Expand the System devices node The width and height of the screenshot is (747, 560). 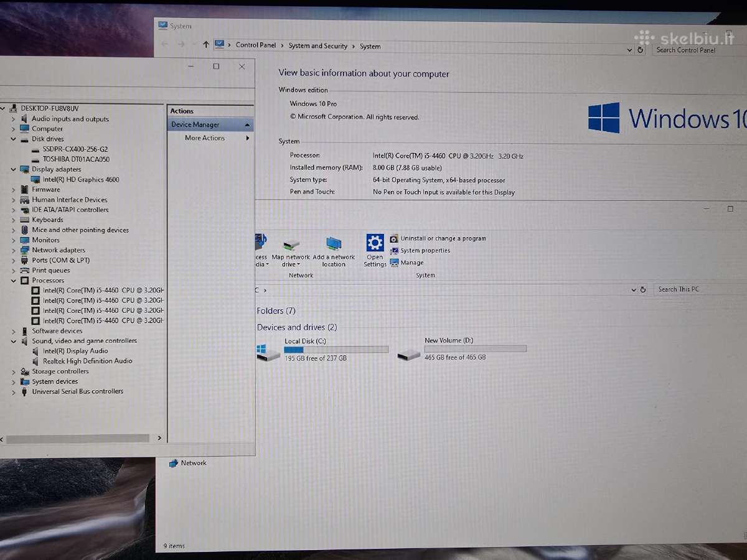(x=13, y=381)
